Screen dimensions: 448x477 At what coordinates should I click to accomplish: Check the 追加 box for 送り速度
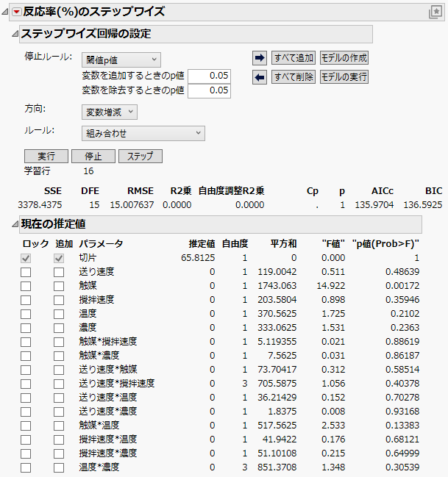pos(59,272)
